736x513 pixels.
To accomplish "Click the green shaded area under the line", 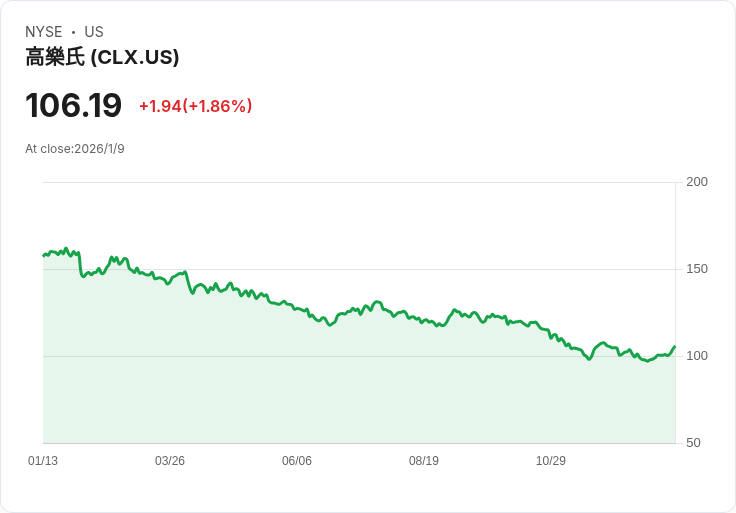I will 300,390.
